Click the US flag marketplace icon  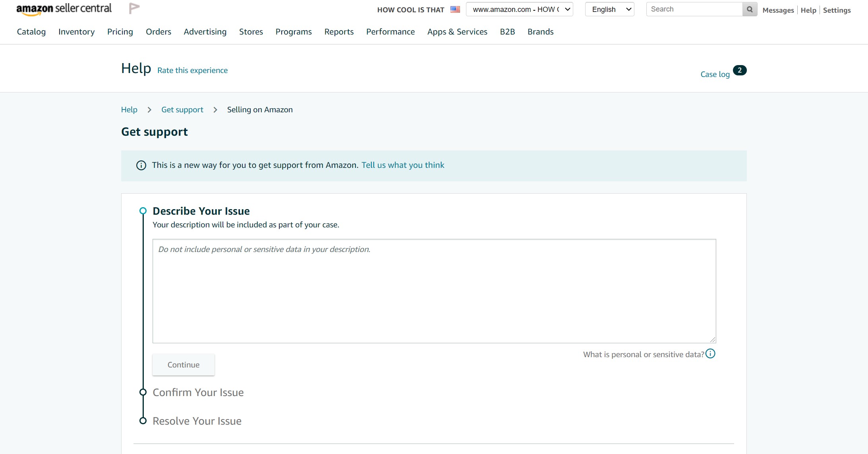[455, 10]
